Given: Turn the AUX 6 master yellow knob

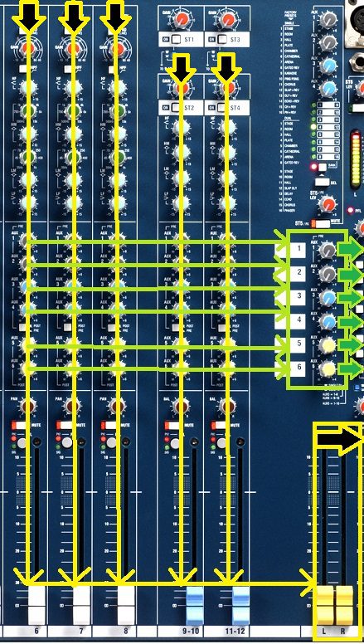Looking at the screenshot, I should [x=328, y=369].
